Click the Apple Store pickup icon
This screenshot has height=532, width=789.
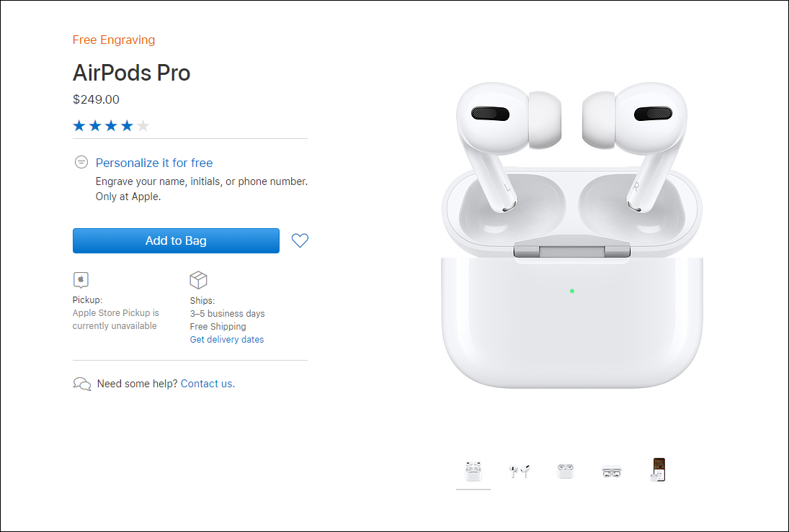81,279
